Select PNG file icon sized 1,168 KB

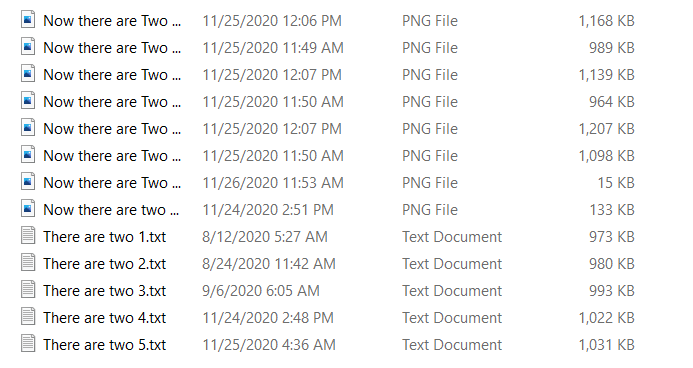(x=28, y=20)
